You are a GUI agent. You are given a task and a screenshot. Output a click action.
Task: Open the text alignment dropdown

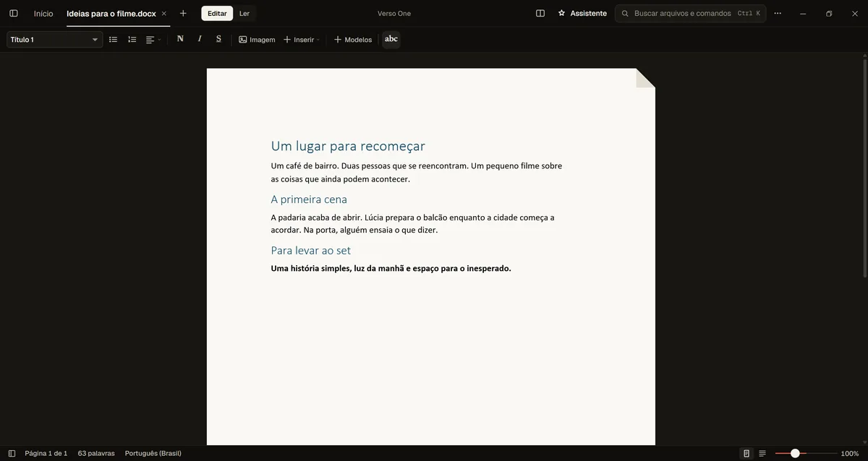[x=153, y=40]
